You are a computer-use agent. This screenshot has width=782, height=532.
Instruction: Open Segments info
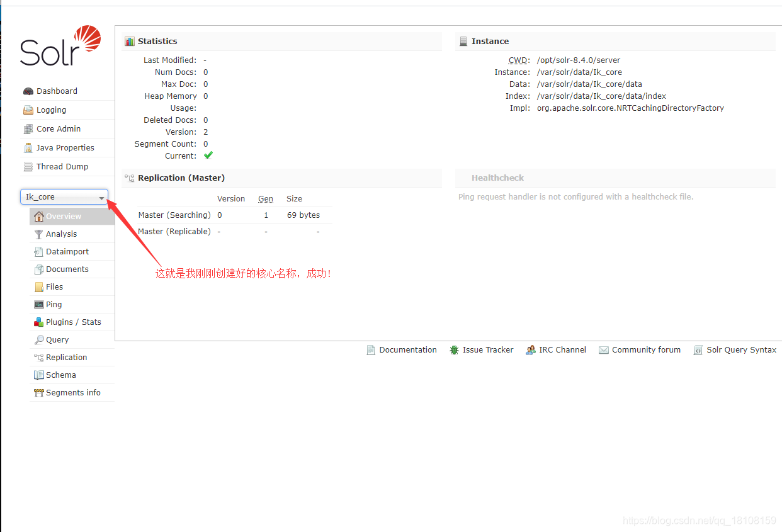(x=73, y=392)
